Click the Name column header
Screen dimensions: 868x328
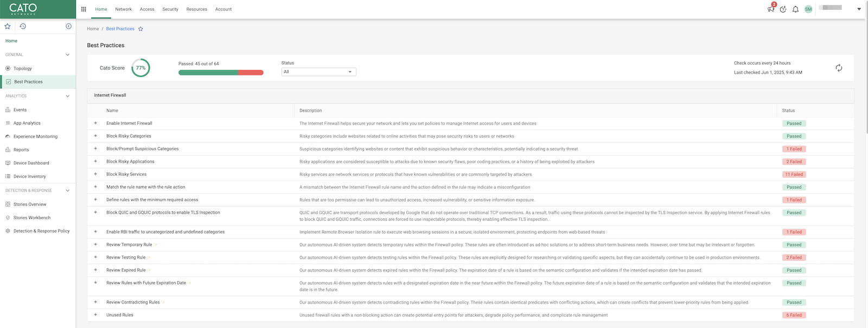pos(112,111)
